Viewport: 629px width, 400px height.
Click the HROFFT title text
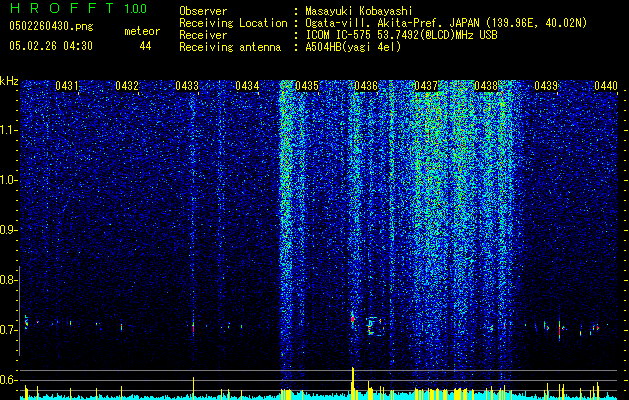62,8
